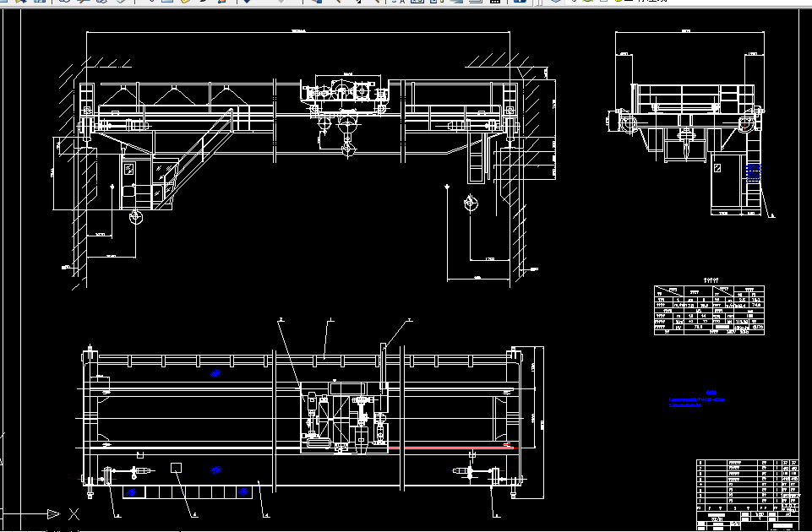Click the hook limit symbol near right wall
This screenshot has height=532, width=812.
coord(471,203)
